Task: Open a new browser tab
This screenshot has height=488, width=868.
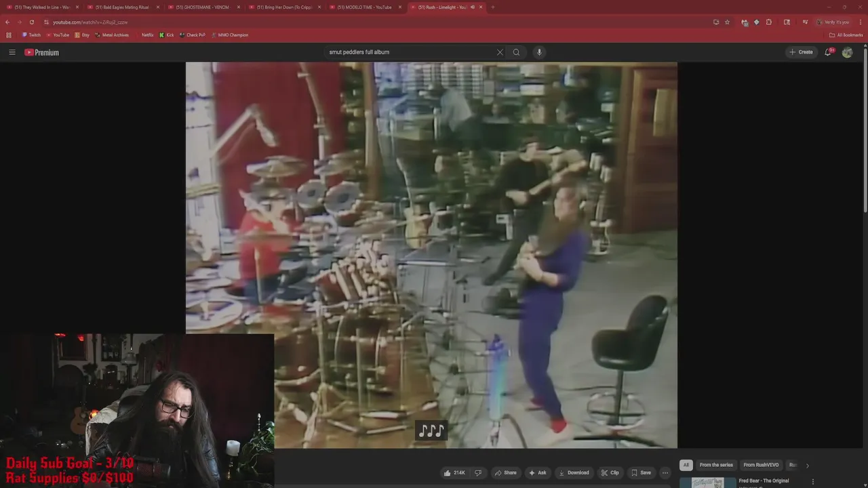Action: click(492, 7)
